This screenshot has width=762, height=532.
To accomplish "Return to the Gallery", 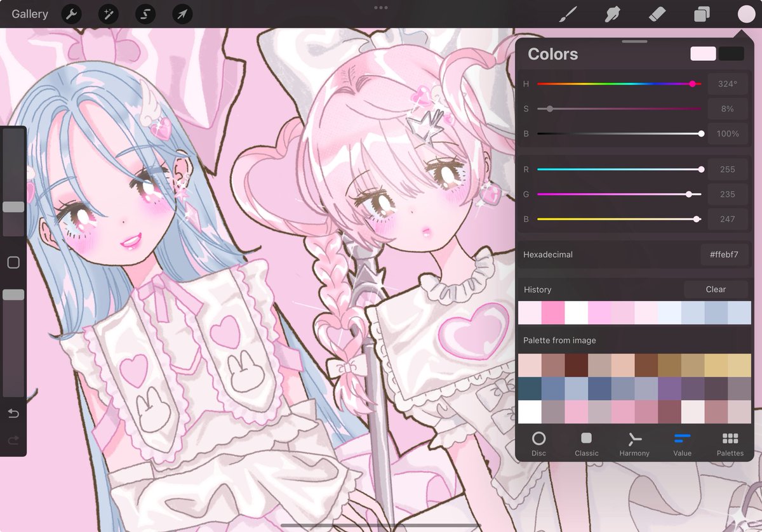I will tap(29, 14).
